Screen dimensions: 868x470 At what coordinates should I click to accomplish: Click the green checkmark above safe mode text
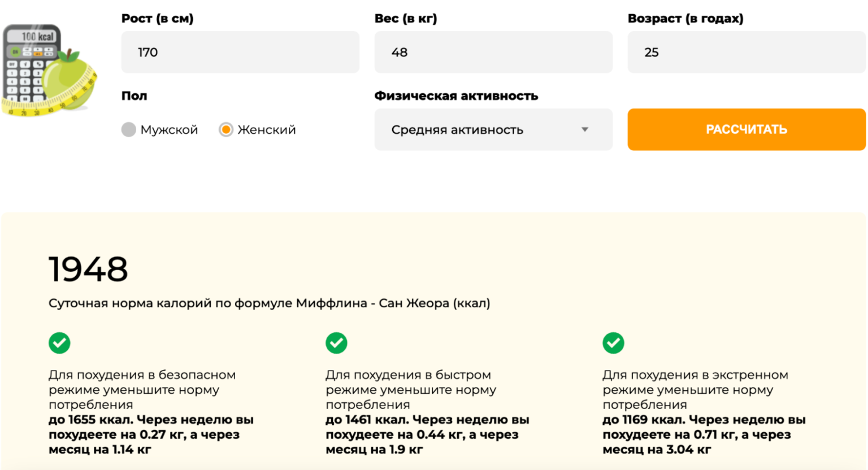click(59, 343)
